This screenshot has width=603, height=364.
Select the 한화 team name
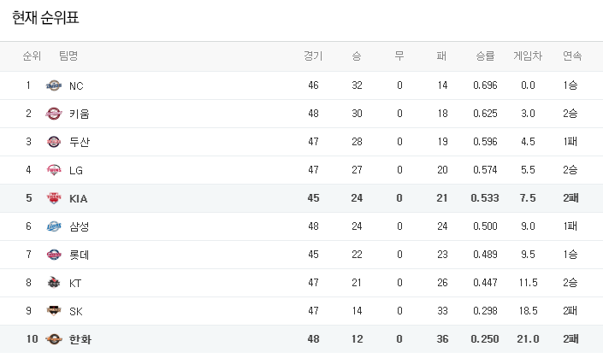(x=80, y=339)
